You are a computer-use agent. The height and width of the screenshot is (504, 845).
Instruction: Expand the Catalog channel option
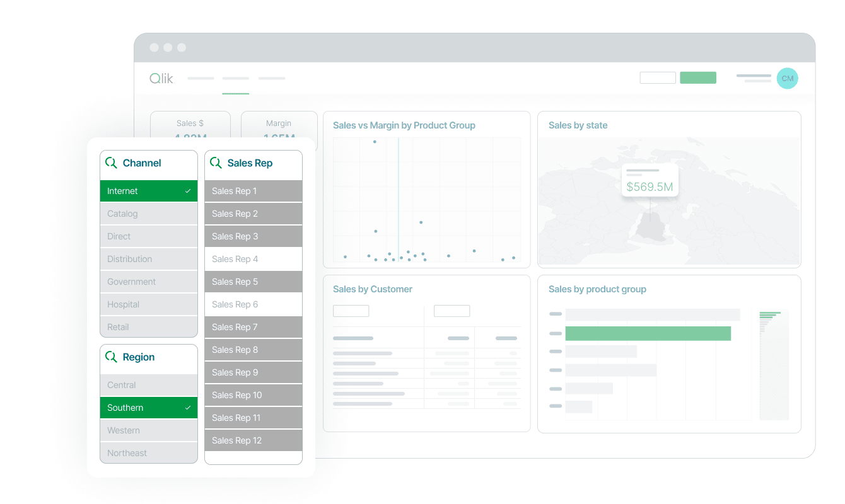149,214
